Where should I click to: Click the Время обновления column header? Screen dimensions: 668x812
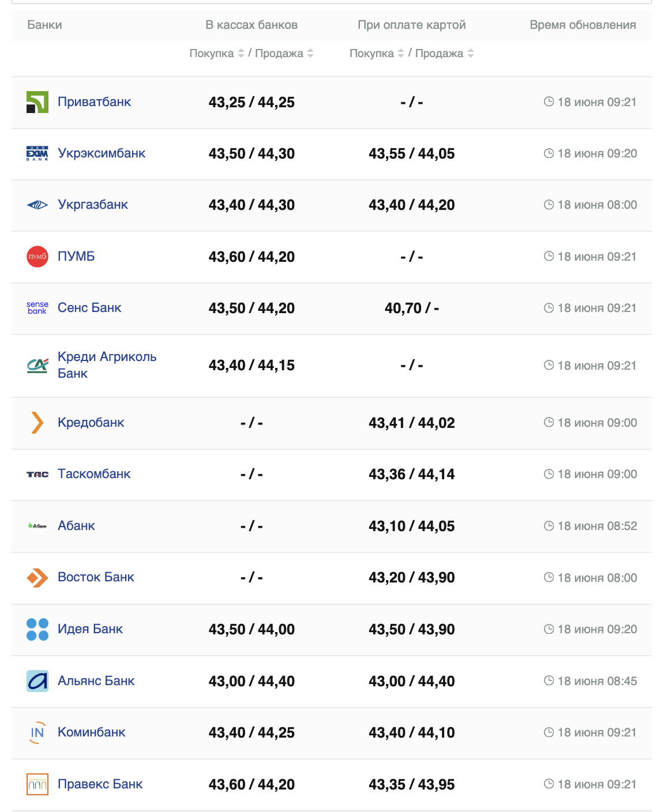[x=583, y=25]
